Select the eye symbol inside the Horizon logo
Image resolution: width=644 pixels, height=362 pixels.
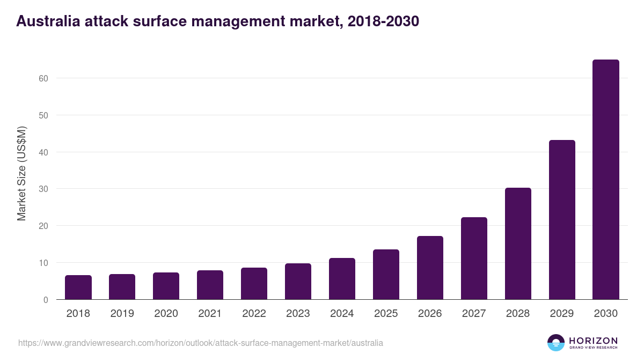click(x=555, y=342)
